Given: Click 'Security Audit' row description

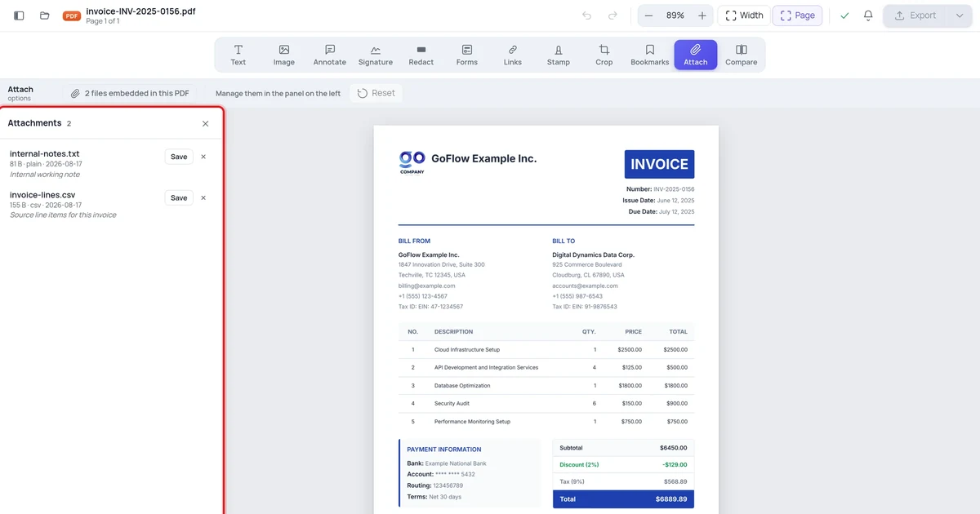Looking at the screenshot, I should pyautogui.click(x=452, y=403).
